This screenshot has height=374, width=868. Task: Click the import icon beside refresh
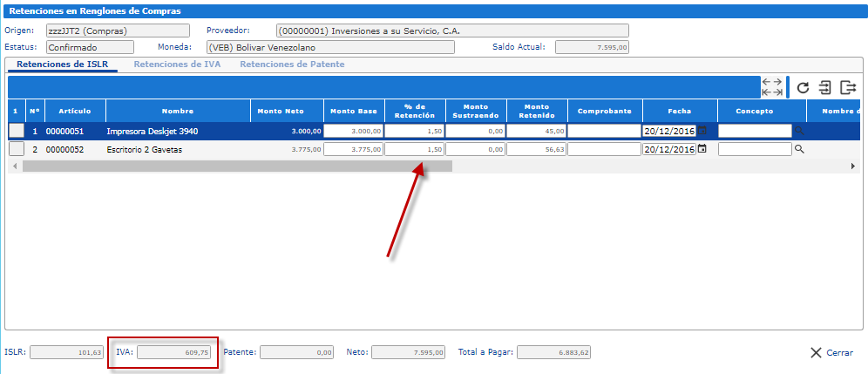[x=824, y=87]
